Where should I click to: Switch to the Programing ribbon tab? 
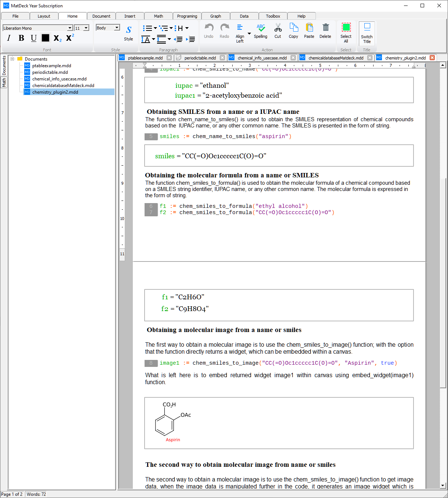pyautogui.click(x=187, y=16)
